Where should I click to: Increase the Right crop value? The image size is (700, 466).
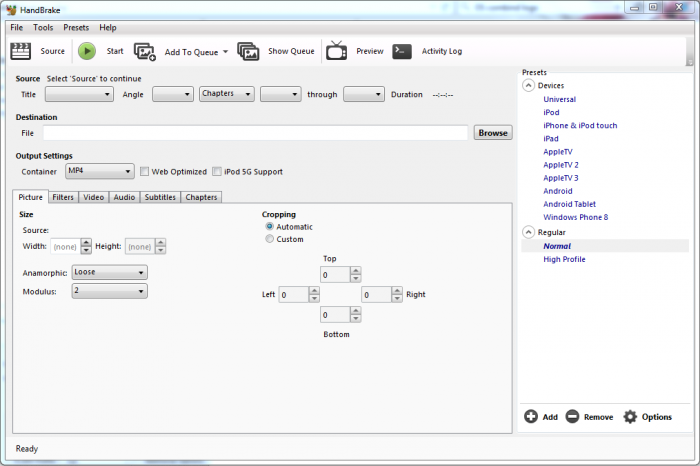click(x=397, y=290)
